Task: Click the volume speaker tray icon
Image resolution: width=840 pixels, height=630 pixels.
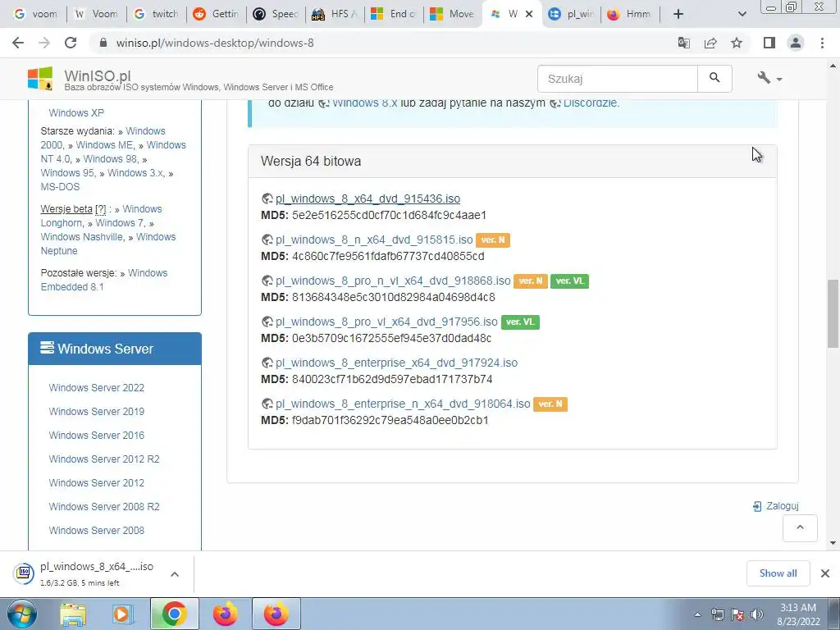Action: [x=757, y=614]
